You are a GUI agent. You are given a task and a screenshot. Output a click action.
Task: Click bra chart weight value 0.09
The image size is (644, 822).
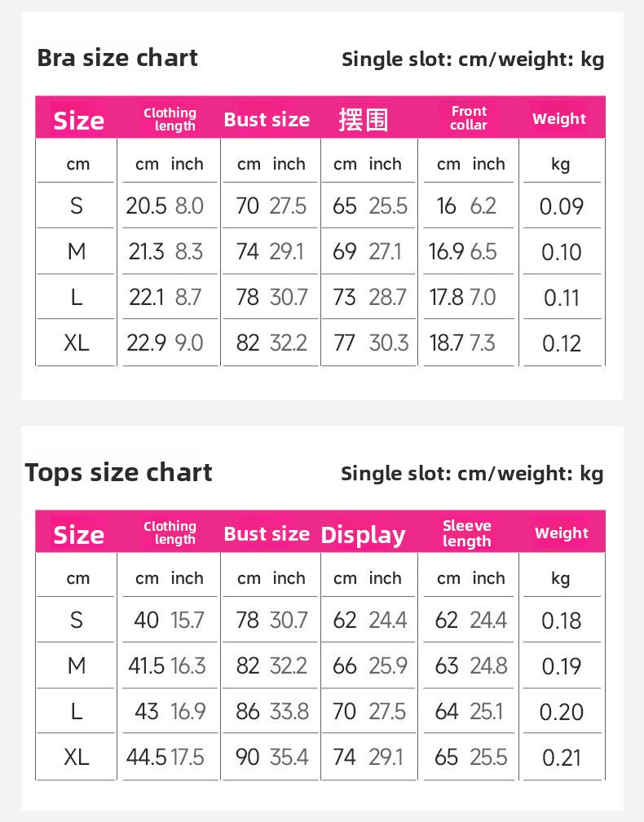561,206
